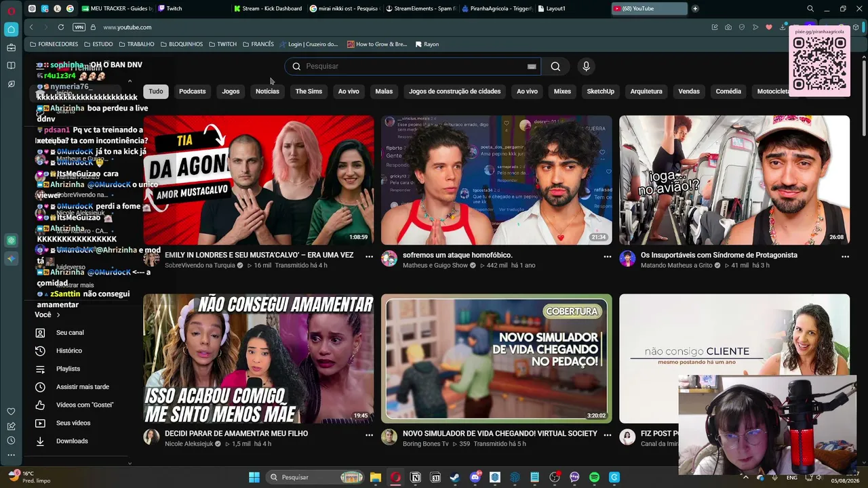Switch to the Twitch browser tab

click(x=174, y=9)
